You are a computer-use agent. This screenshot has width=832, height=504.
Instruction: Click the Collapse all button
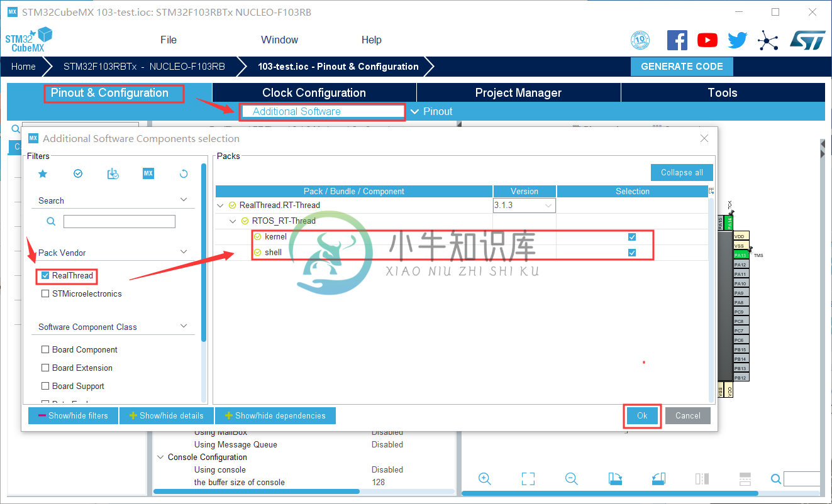[x=682, y=172]
